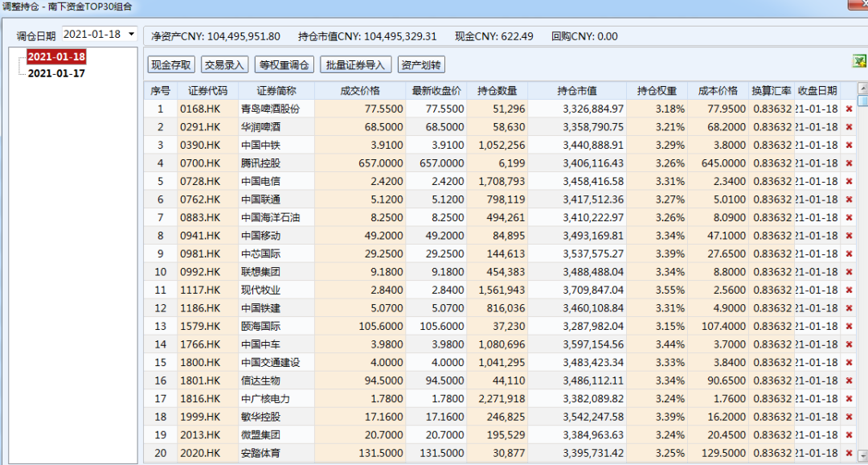Select the 2020.HK code cell
The height and width of the screenshot is (465, 868).
207,454
